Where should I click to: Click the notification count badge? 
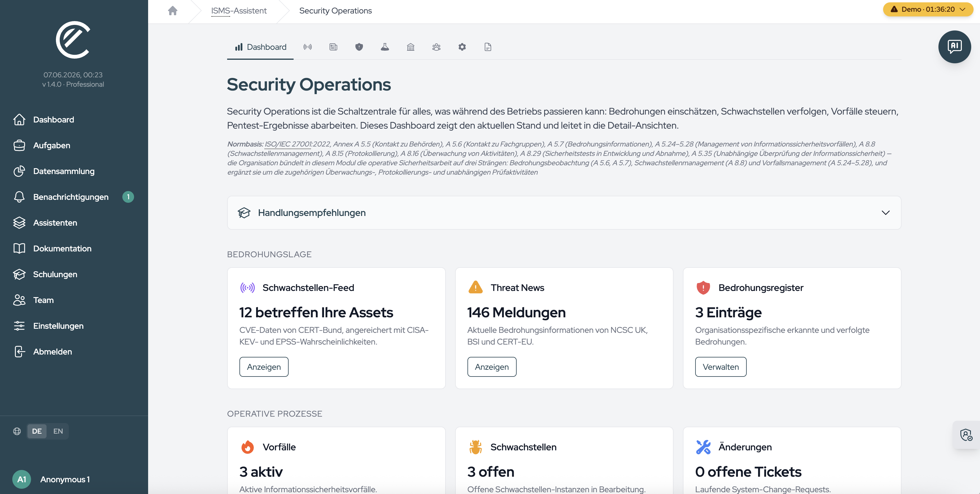128,197
